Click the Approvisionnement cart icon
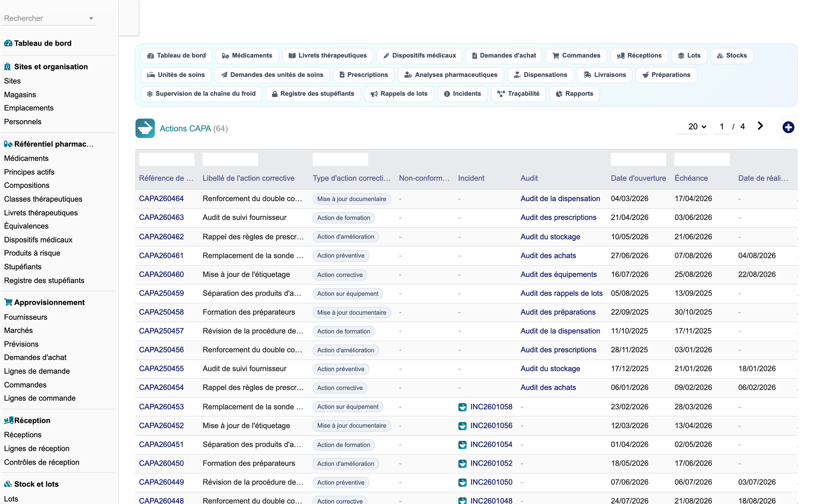815x504 pixels. [8, 302]
